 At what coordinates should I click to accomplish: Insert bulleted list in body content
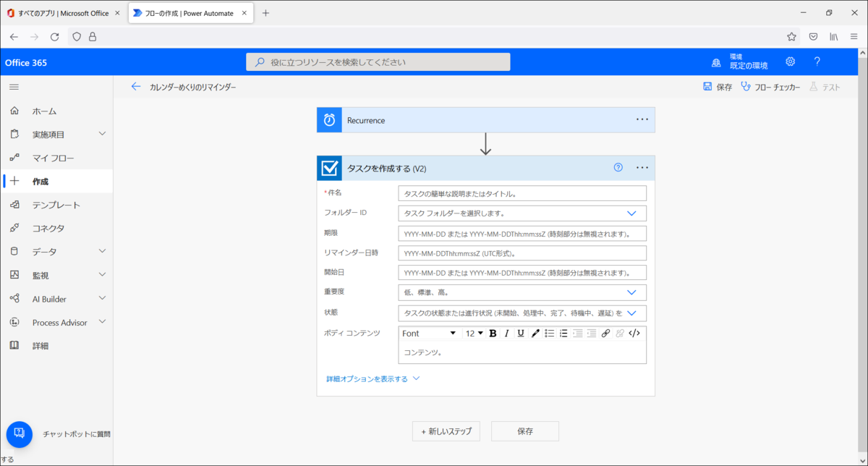549,334
